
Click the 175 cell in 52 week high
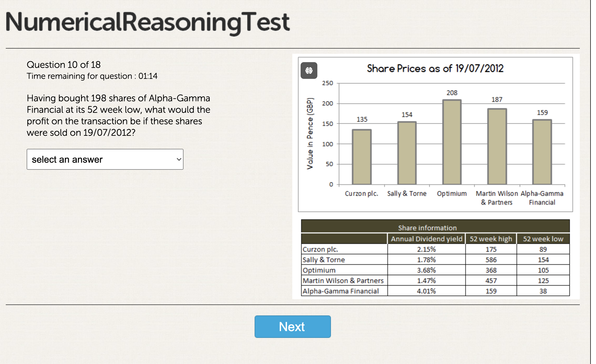tap(491, 249)
